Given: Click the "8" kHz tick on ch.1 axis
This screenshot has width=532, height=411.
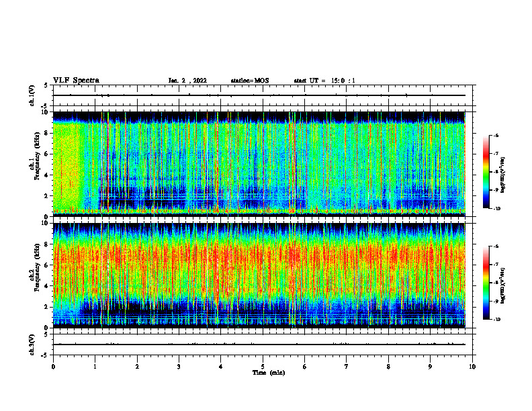Looking at the screenshot, I should click(47, 133).
